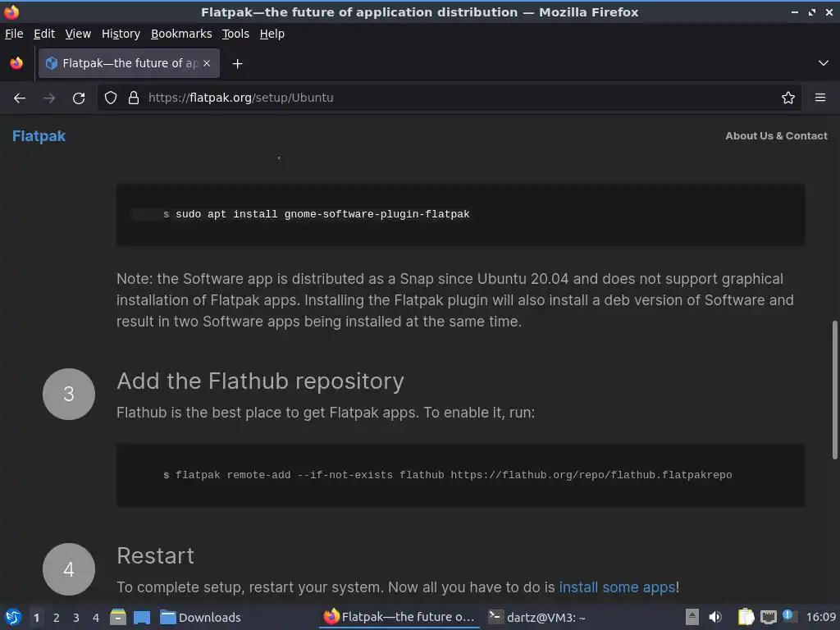The width and height of the screenshot is (840, 630).
Task: Click the flatpak remote-add command text
Action: pyautogui.click(x=453, y=475)
